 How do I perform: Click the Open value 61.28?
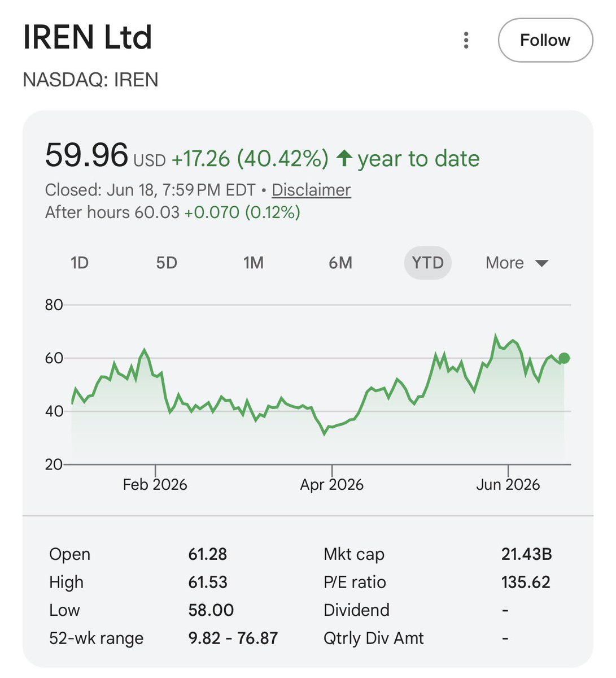[x=208, y=554]
